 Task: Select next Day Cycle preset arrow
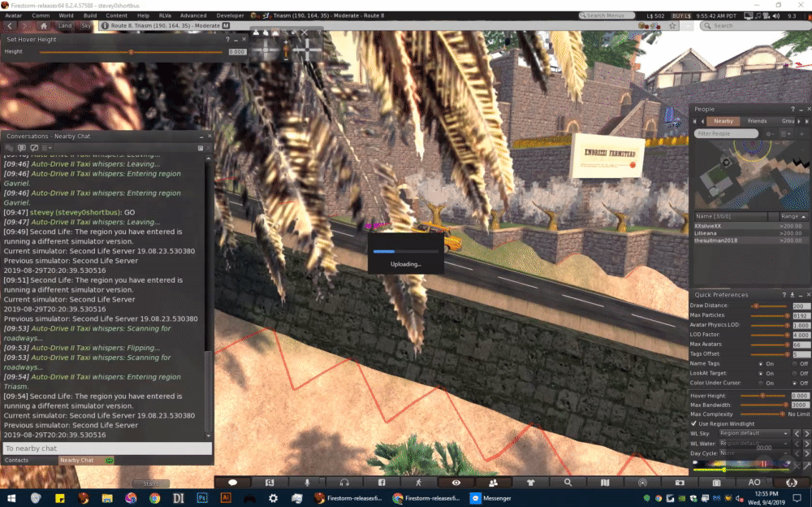[x=806, y=453]
